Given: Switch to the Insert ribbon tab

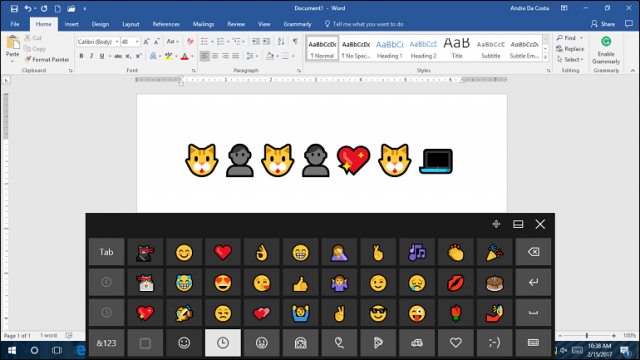Looking at the screenshot, I should click(x=71, y=24).
